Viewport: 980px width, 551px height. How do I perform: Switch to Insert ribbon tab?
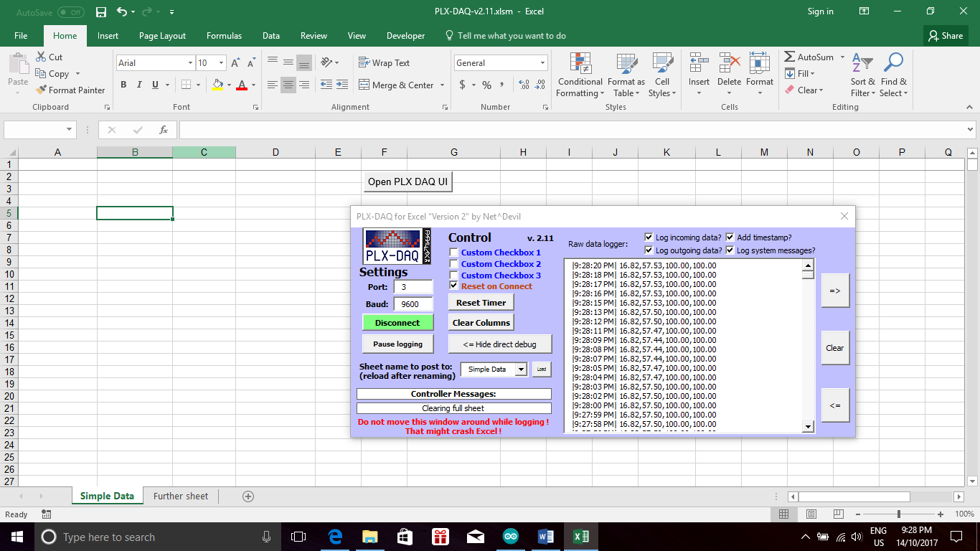coord(108,36)
